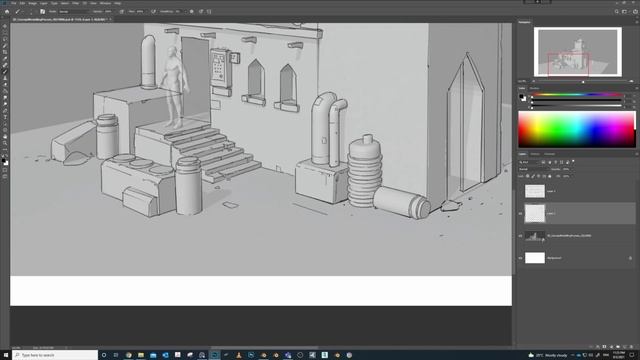Toggle lock image pixels brush icon
The height and width of the screenshot is (360, 640).
click(x=533, y=176)
